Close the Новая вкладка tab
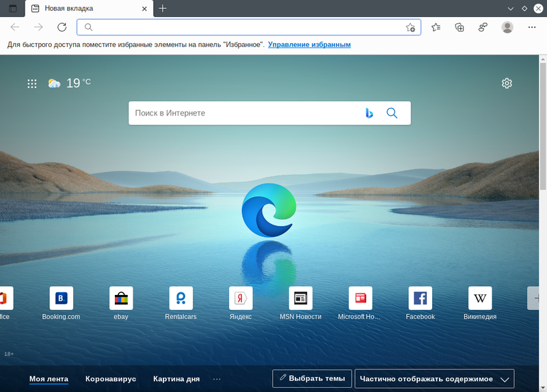This screenshot has width=547, height=392. pyautogui.click(x=144, y=9)
